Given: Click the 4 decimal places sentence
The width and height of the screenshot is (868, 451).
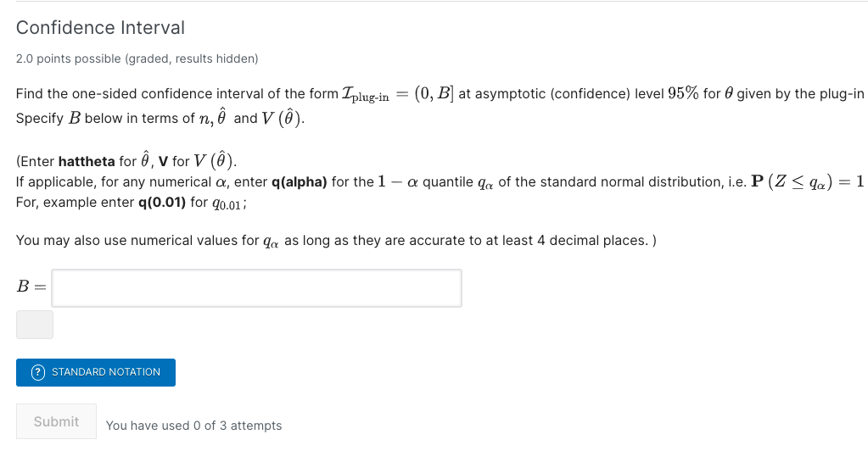Looking at the screenshot, I should (336, 241).
